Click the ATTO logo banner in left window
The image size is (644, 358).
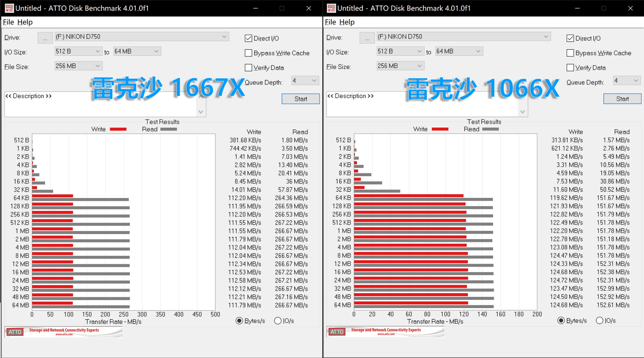[64, 332]
